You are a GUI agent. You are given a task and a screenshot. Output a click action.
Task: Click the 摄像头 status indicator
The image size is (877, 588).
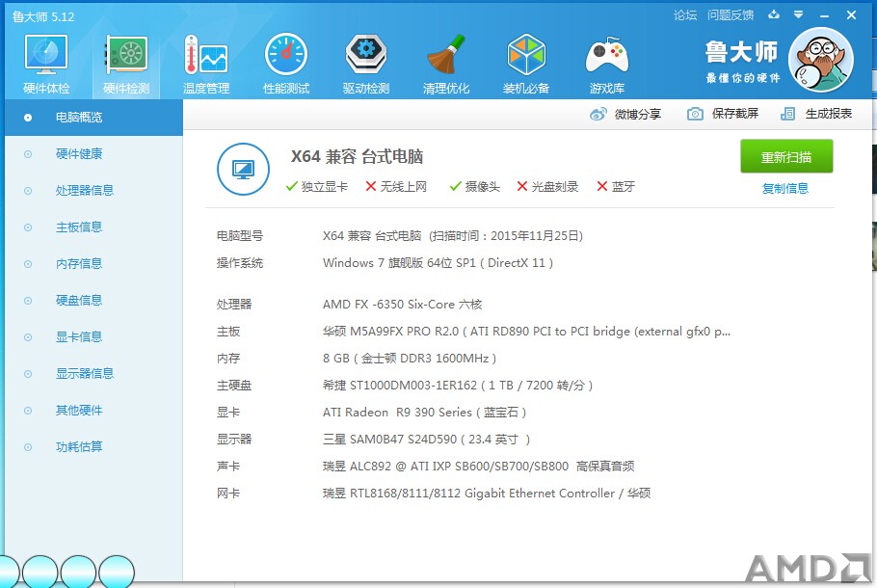point(475,186)
